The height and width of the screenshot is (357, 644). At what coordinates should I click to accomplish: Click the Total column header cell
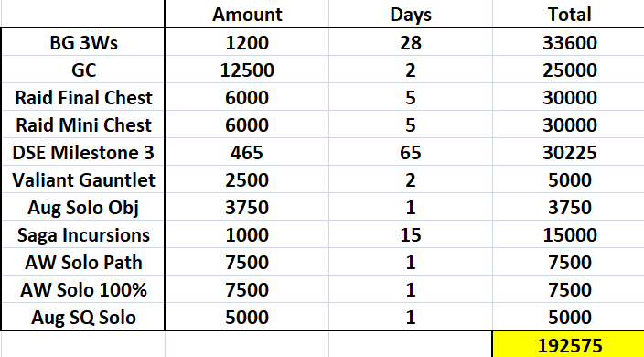tap(568, 14)
